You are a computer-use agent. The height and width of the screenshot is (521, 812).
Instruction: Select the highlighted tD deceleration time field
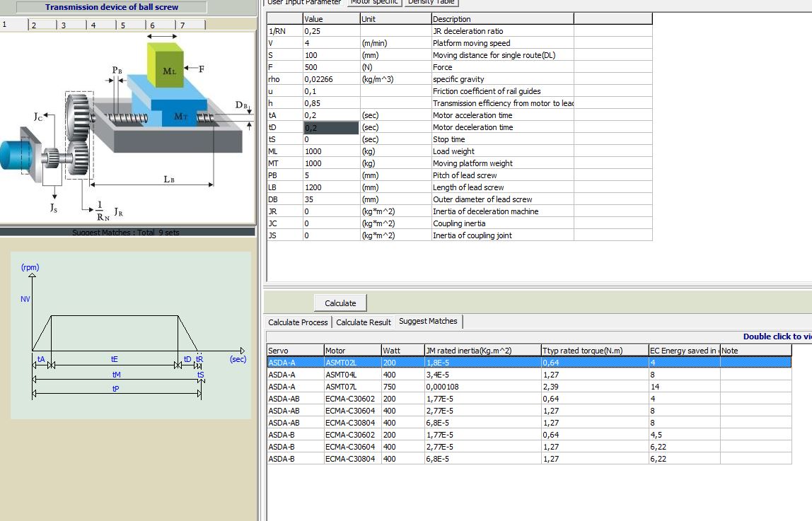click(331, 127)
